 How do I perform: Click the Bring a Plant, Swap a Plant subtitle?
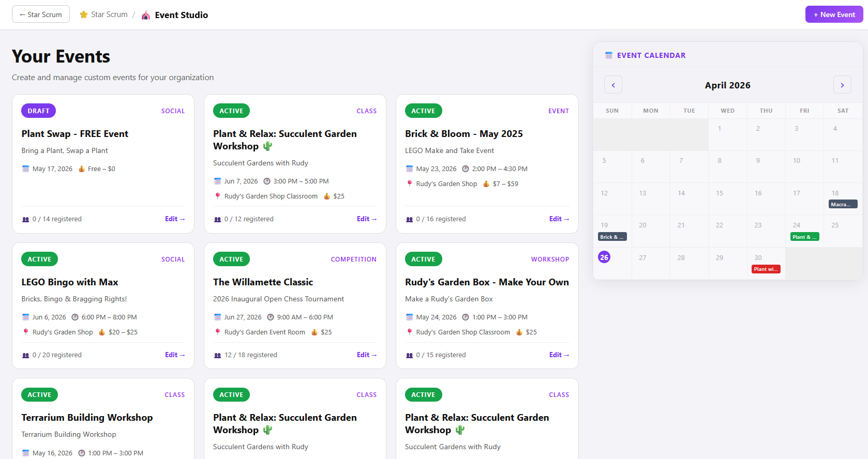click(x=65, y=150)
